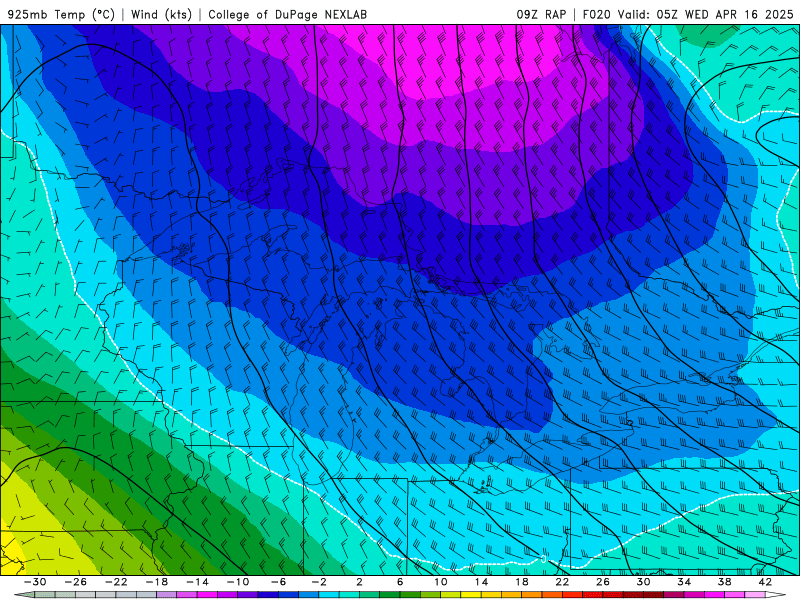The image size is (800, 600).
Task: Click the -30 color scale label
Action: pos(35,582)
